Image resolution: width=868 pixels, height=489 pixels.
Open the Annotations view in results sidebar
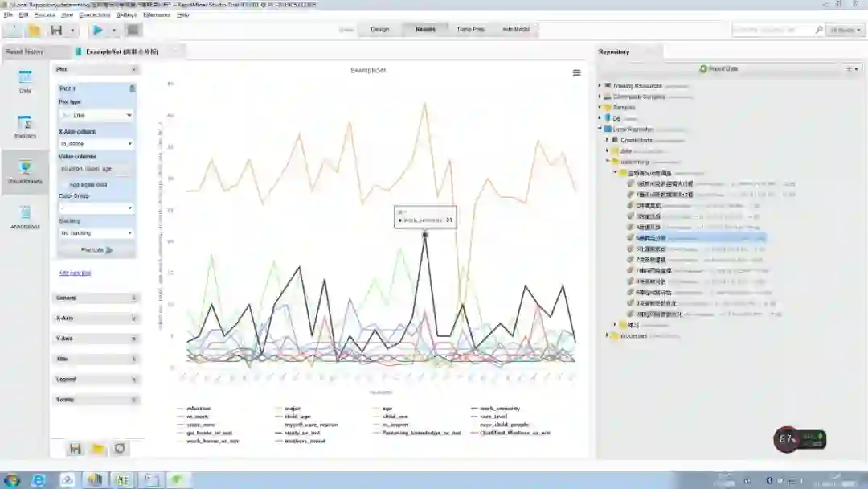coord(25,217)
